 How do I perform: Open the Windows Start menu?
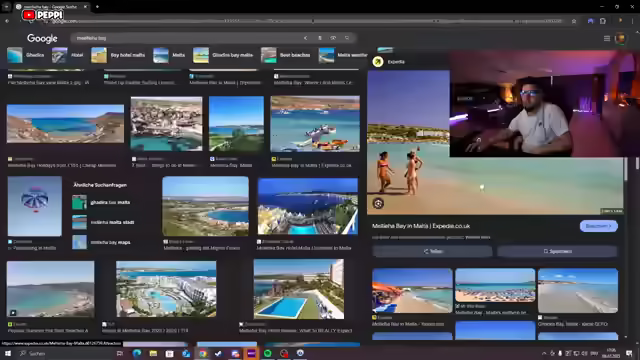(8, 353)
